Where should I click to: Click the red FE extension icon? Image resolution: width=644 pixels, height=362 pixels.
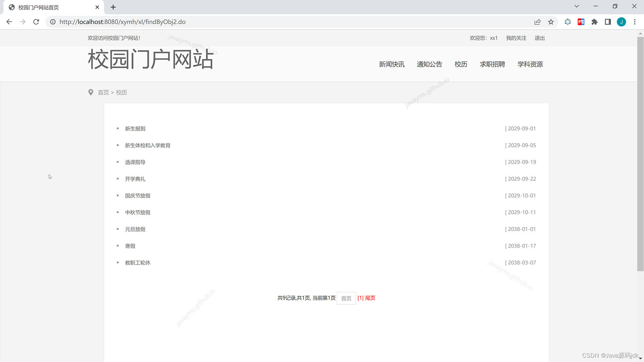[581, 22]
